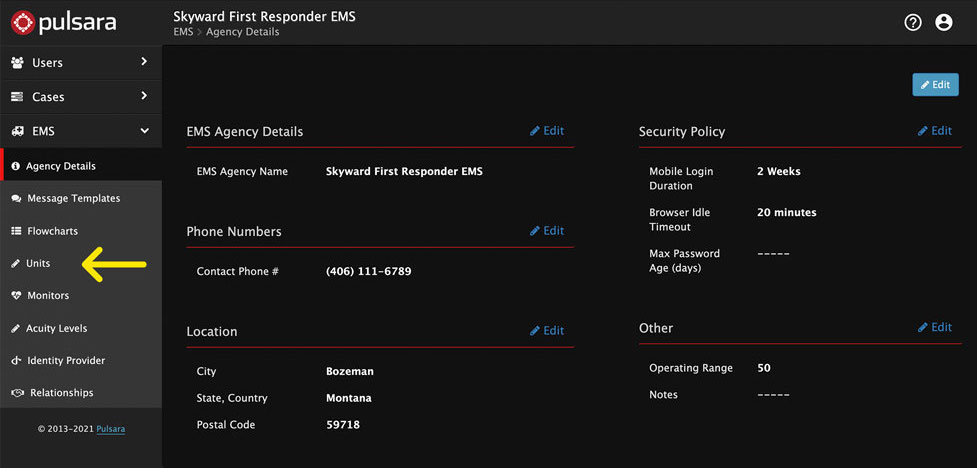Open the user account profile icon
The height and width of the screenshot is (468, 977).
point(943,22)
